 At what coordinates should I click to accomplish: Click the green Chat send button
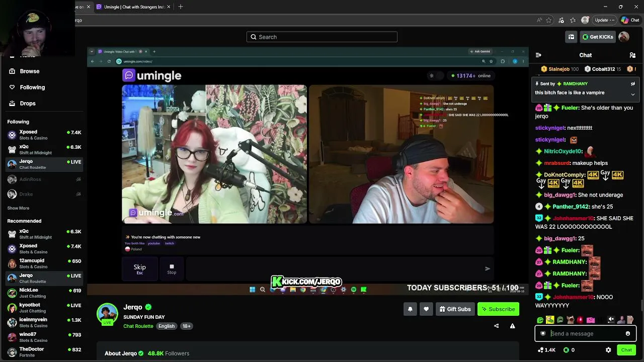pos(626,350)
